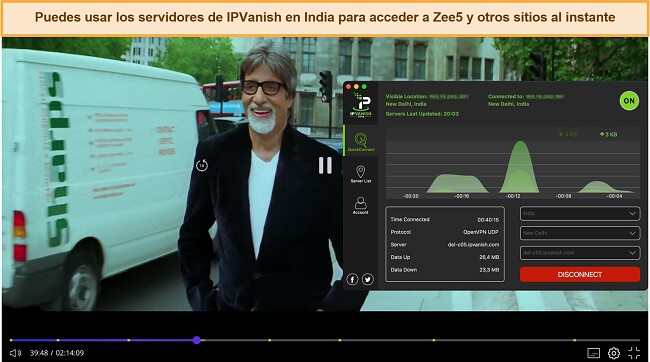Click the Protocol value OpenVPN UDP
This screenshot has height=362, width=650.
tap(481, 232)
